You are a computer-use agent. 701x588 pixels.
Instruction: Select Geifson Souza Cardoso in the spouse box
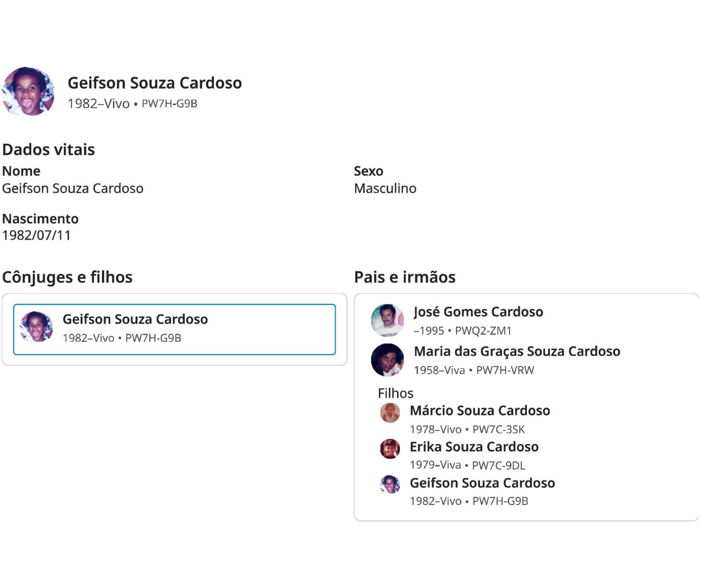click(135, 319)
